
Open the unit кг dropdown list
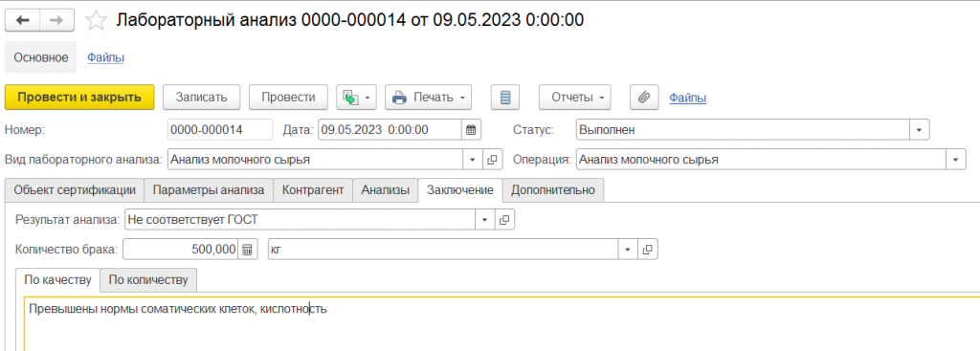point(628,250)
